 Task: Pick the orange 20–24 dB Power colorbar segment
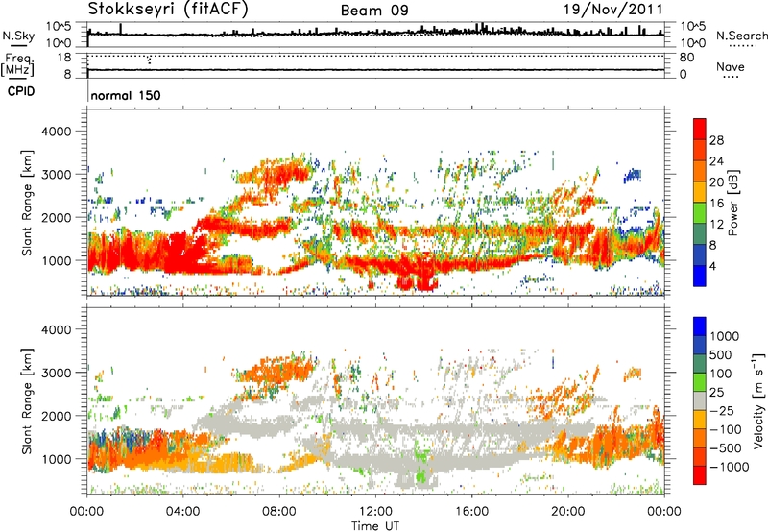tap(700, 172)
